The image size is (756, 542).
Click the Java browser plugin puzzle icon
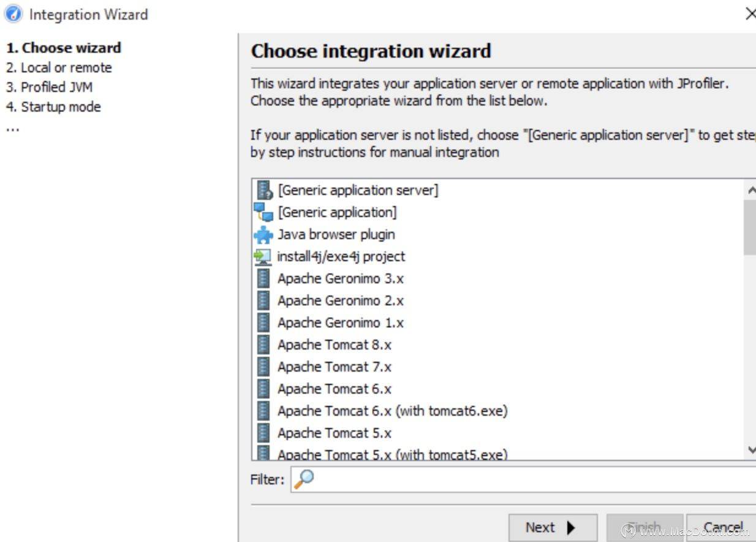(x=263, y=234)
